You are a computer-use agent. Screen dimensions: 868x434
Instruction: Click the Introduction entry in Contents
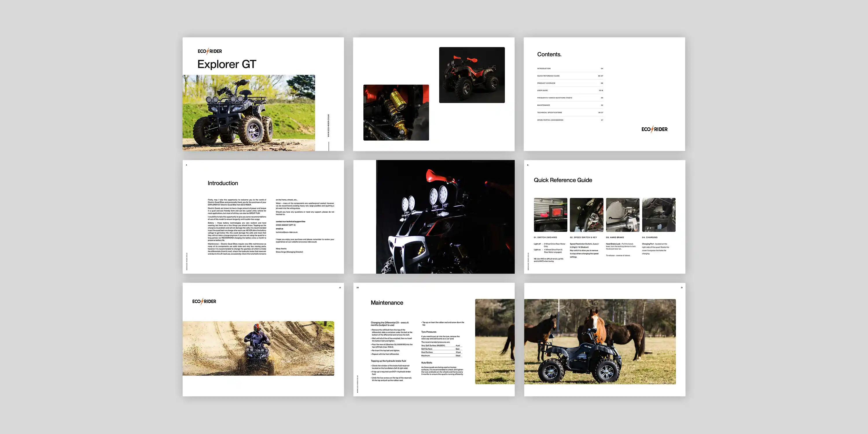(x=544, y=68)
